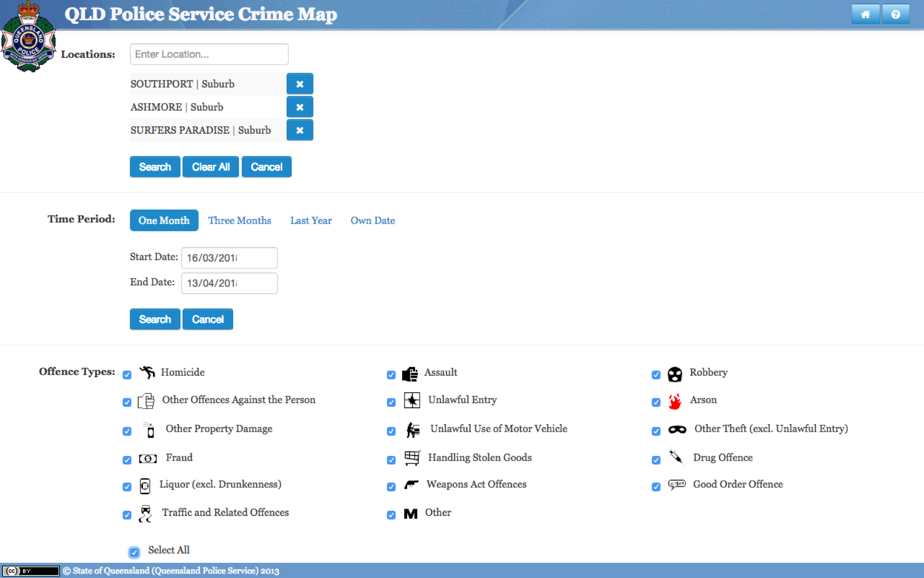The height and width of the screenshot is (578, 924).
Task: Disable the Unlawful Use of Motor Vehicle checkbox
Action: [391, 431]
